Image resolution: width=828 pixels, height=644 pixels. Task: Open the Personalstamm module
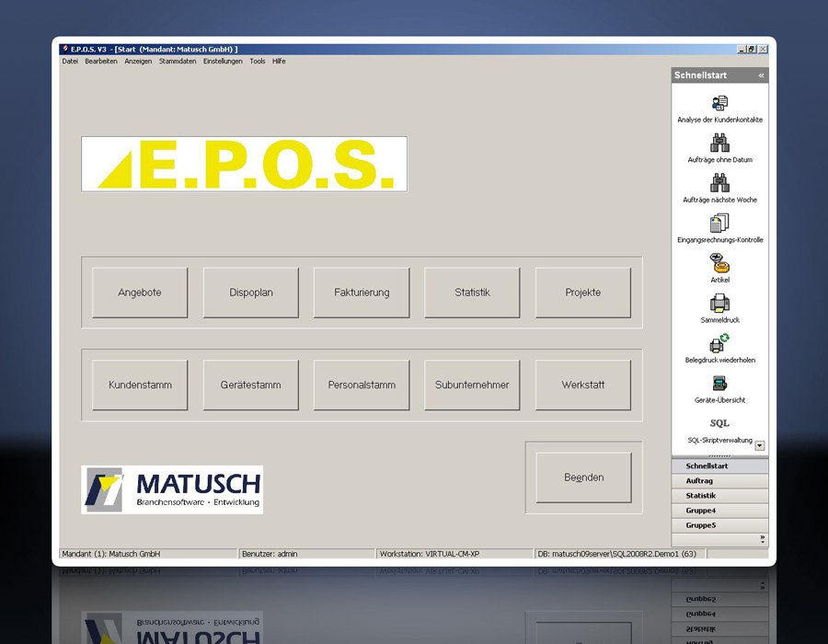(x=362, y=385)
